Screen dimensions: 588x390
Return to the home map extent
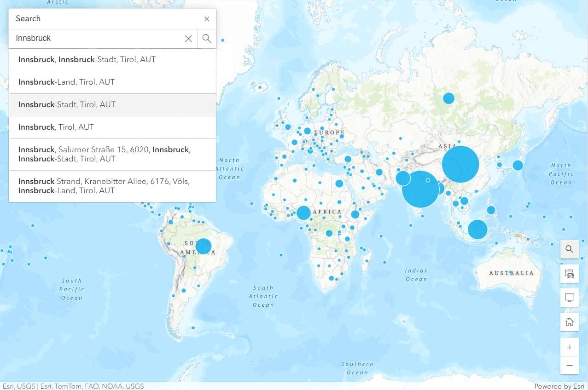coord(569,322)
